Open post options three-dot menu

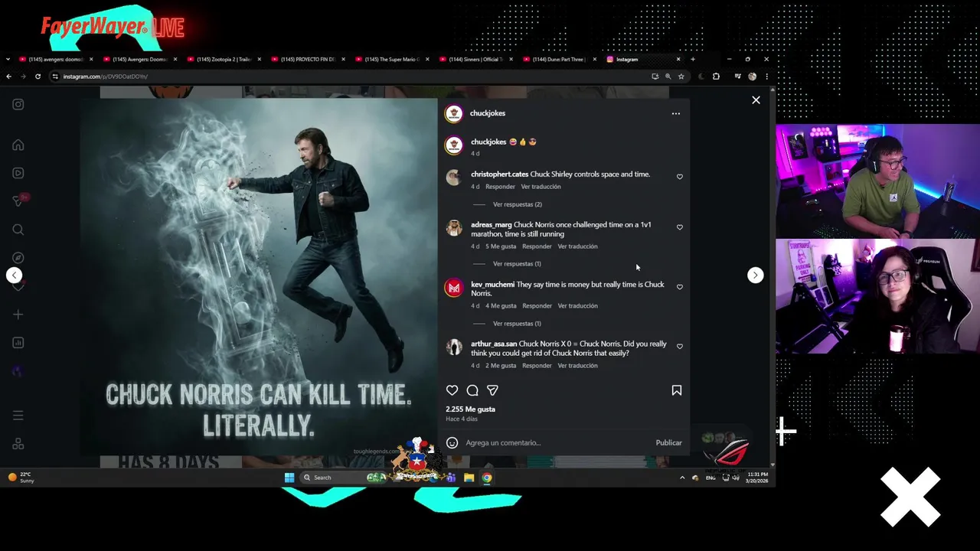(675, 113)
